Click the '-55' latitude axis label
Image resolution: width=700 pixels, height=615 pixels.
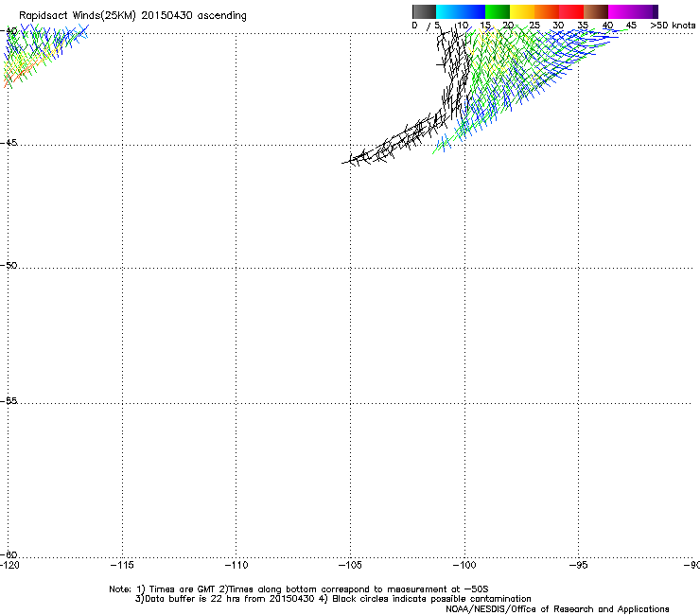click(9, 401)
